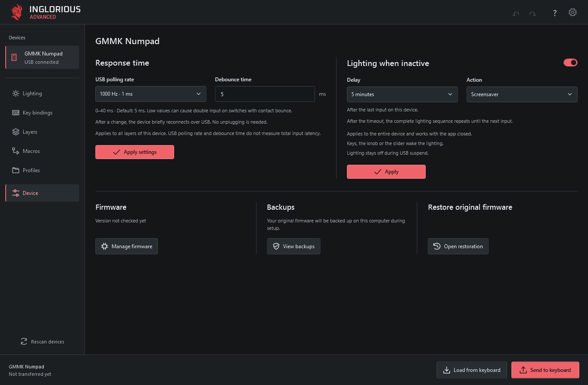This screenshot has height=385, width=588.
Task: Click the 'After the last input' hint text
Action: pos(382,110)
